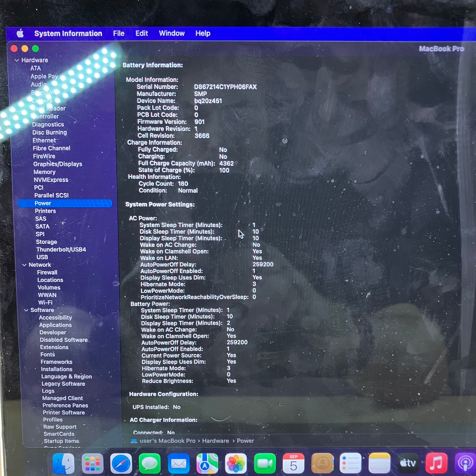Open Launchpad in the dock
The image size is (476, 476).
point(92,463)
